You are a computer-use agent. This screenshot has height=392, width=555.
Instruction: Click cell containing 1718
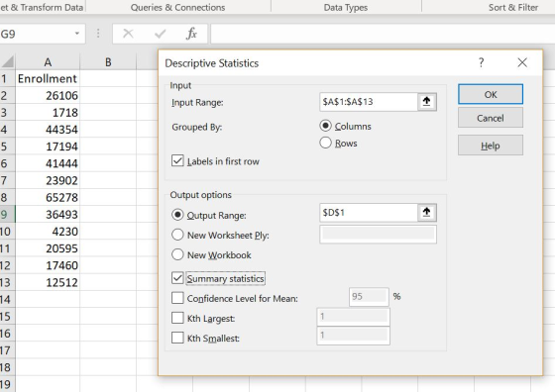[48, 113]
